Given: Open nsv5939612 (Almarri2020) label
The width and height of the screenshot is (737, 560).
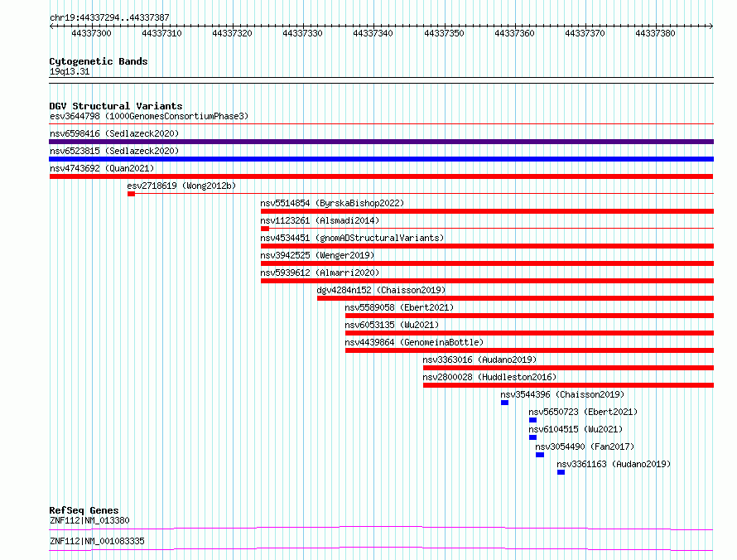Looking at the screenshot, I should [320, 273].
